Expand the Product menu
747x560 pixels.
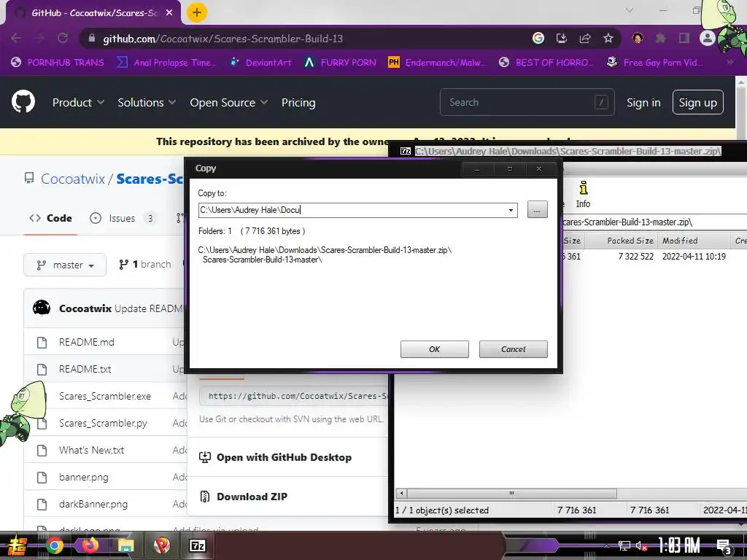pyautogui.click(x=78, y=102)
